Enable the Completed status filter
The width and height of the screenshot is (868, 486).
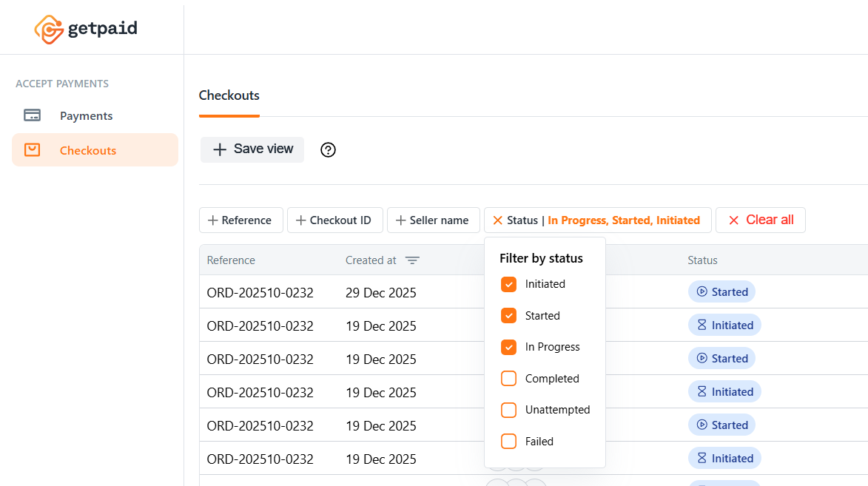click(x=508, y=378)
